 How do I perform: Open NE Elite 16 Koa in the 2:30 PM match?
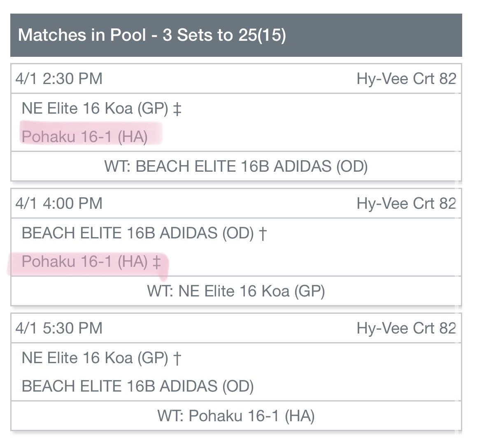tap(95, 109)
